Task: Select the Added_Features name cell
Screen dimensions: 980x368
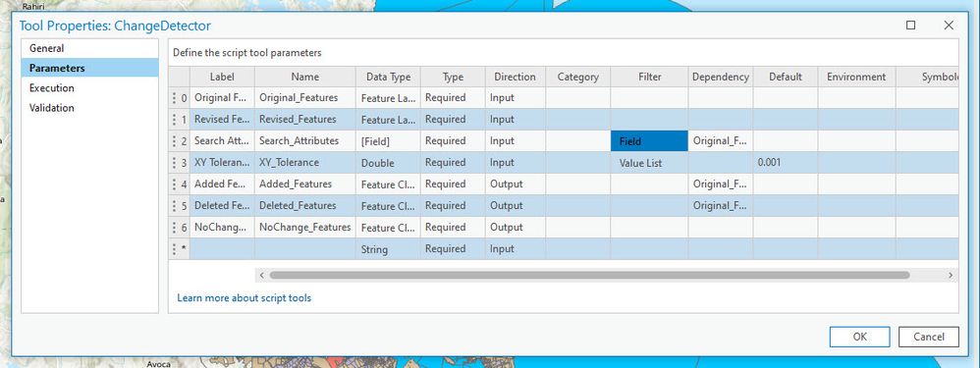Action: coord(305,184)
